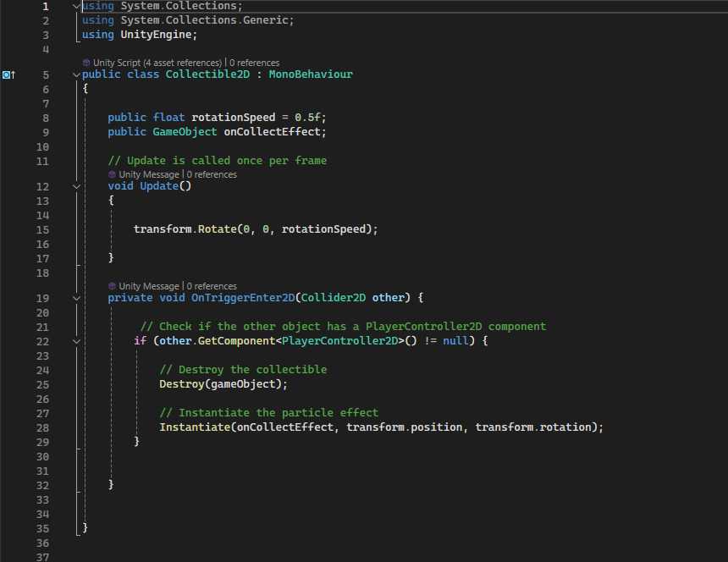728x562 pixels.
Task: Collapse the OnTriggerEnter2D method
Action: 77,298
